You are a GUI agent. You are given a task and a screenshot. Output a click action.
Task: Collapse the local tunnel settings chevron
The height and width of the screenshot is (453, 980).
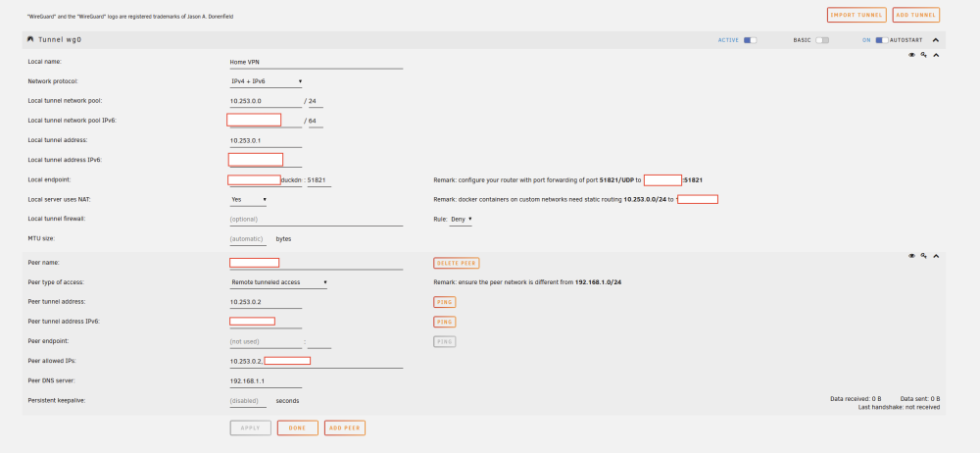(936, 55)
